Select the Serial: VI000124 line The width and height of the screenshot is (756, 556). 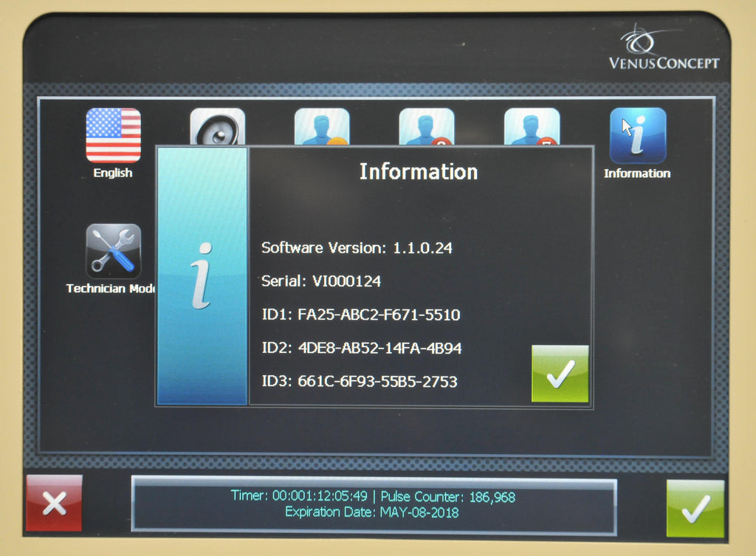pyautogui.click(x=321, y=281)
